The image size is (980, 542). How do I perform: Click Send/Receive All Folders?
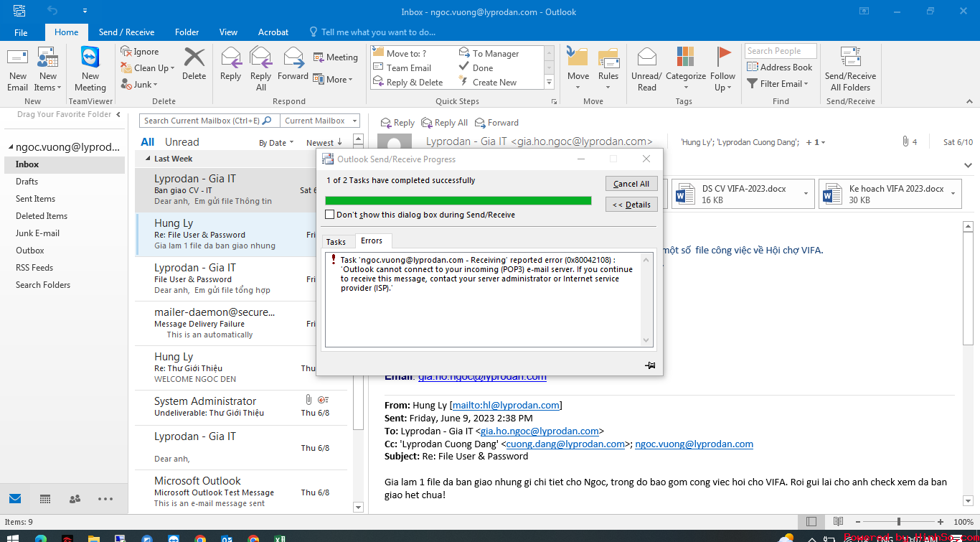point(850,69)
